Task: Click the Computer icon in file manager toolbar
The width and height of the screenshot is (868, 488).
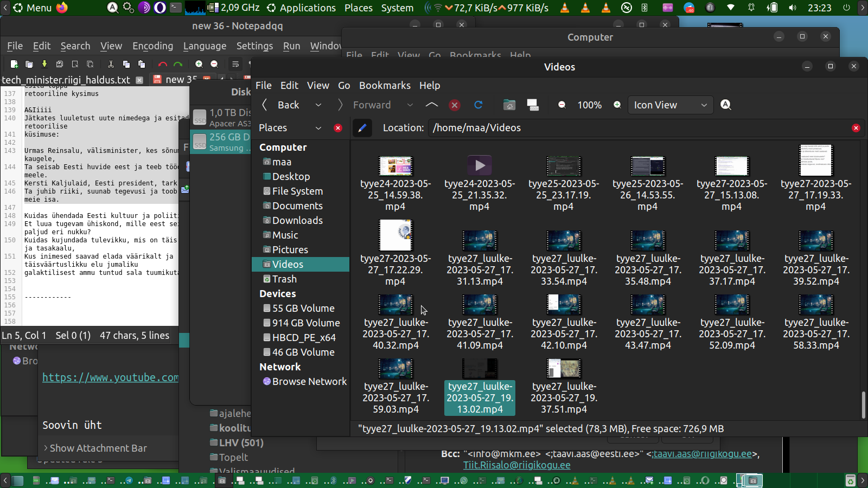Action: (x=533, y=105)
